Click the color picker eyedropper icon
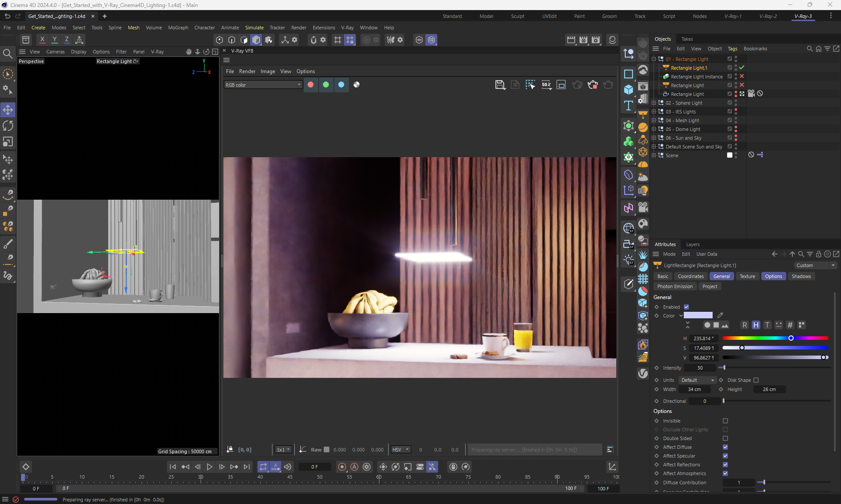The image size is (841, 504). click(x=720, y=315)
